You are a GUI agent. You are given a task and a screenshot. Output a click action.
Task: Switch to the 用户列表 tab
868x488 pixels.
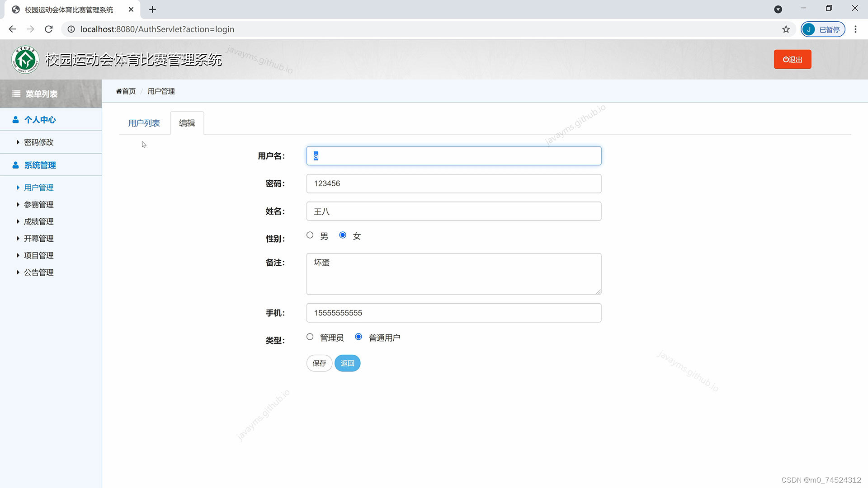pos(144,122)
